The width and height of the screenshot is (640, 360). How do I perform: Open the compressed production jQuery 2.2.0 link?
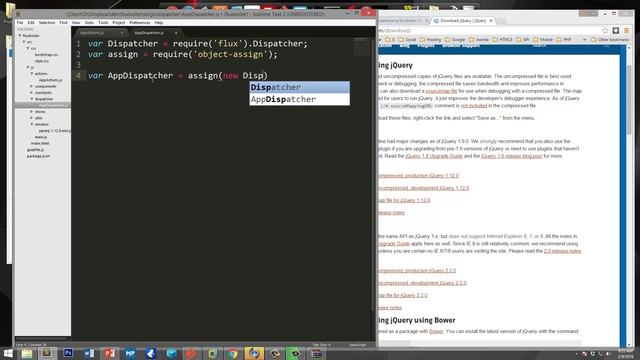(416, 271)
